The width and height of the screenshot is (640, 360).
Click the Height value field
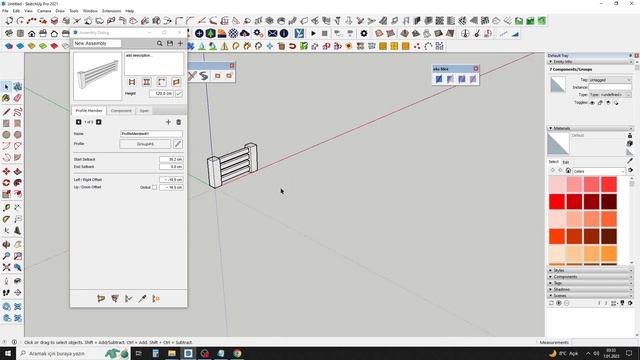[x=161, y=93]
